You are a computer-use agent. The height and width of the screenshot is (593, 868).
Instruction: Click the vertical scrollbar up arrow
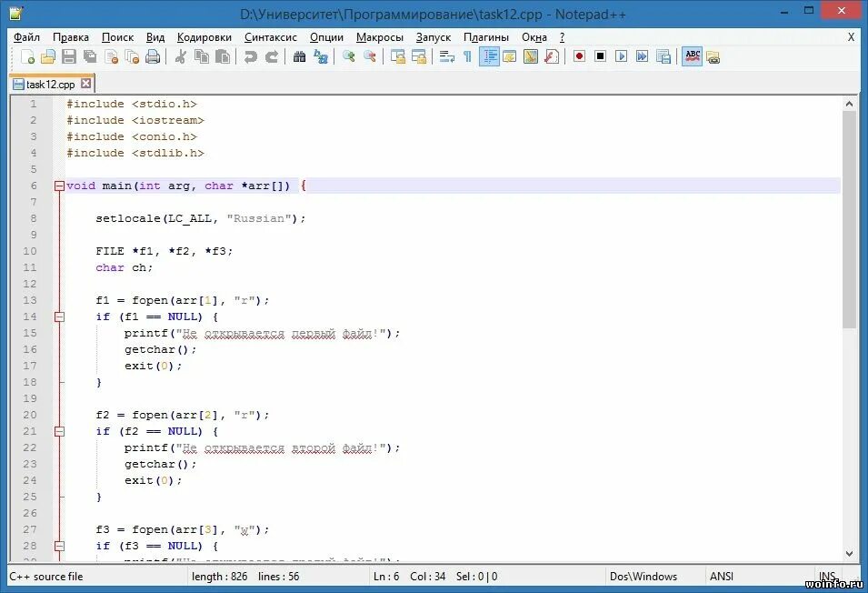click(x=849, y=104)
